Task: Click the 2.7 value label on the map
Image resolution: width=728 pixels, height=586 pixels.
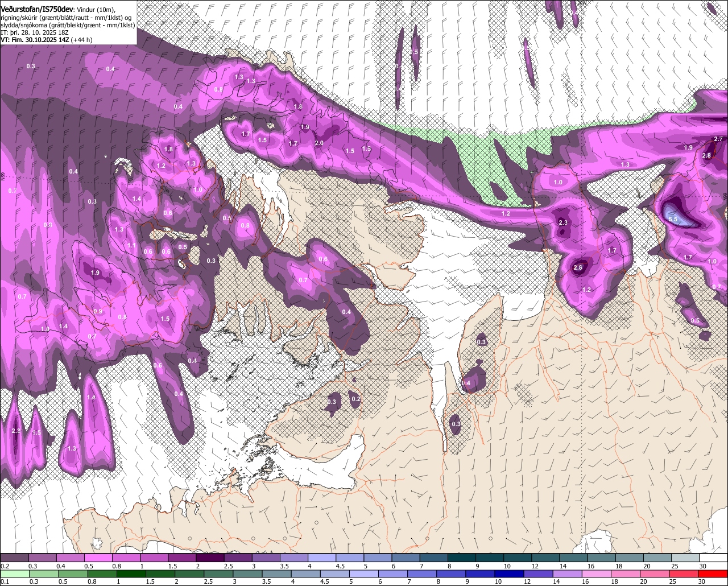Action: [718, 139]
